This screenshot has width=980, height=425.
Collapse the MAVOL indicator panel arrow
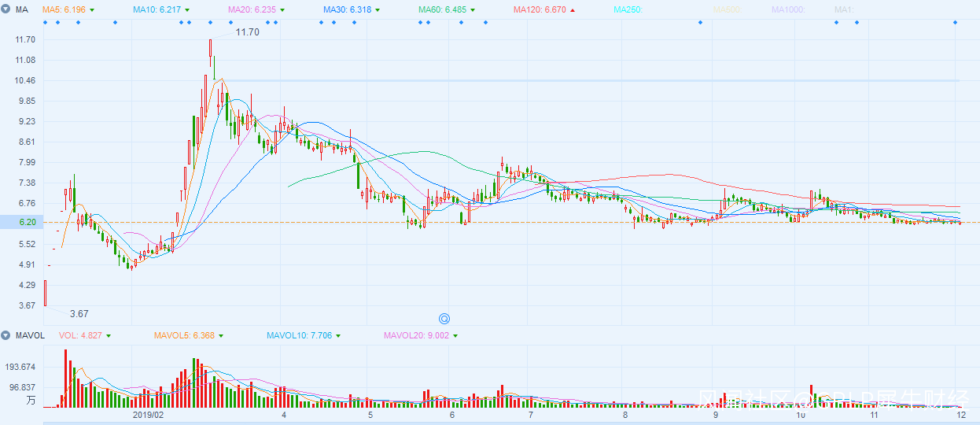pos(6,335)
